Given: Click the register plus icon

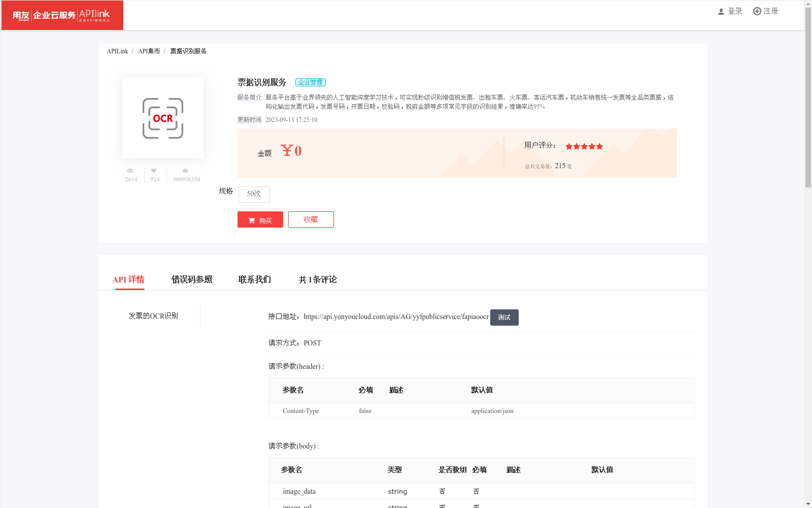Looking at the screenshot, I should pyautogui.click(x=757, y=11).
